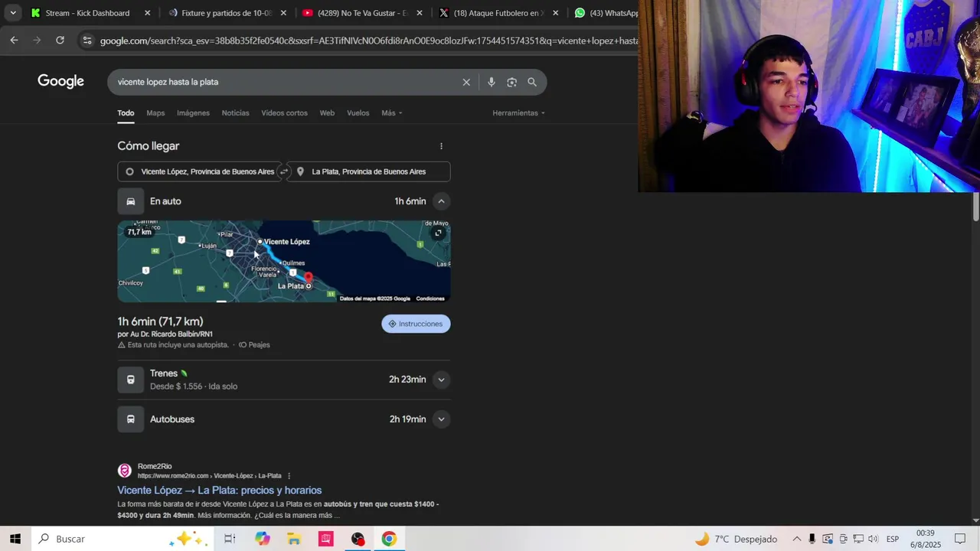
Task: Switch to Chrome on the taskbar
Action: [x=389, y=539]
